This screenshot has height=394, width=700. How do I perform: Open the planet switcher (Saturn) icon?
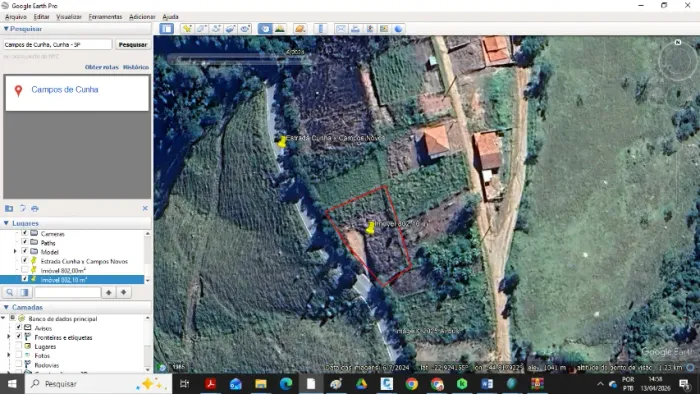pos(300,29)
